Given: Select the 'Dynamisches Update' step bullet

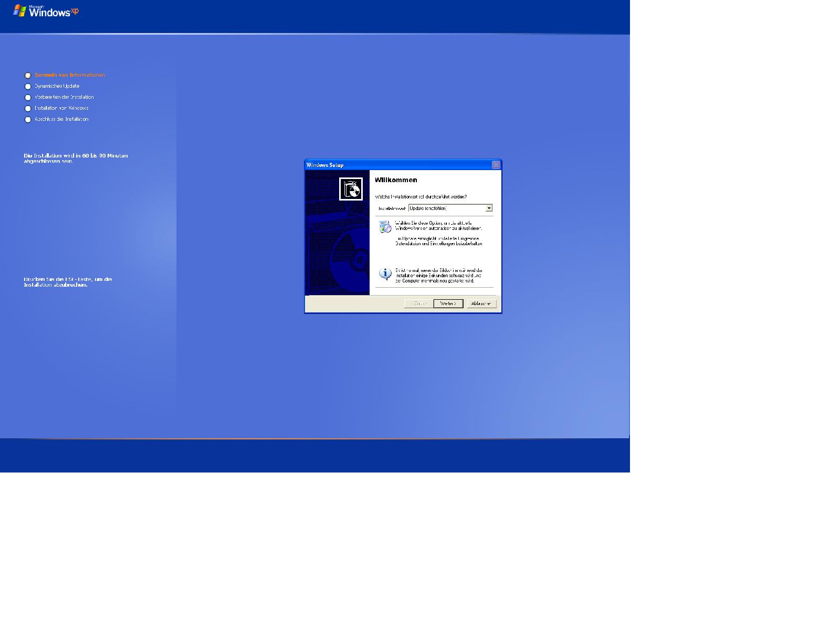Looking at the screenshot, I should pyautogui.click(x=28, y=87).
